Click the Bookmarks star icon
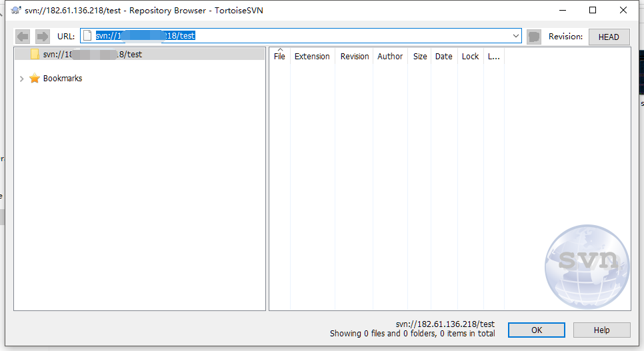 coord(35,78)
